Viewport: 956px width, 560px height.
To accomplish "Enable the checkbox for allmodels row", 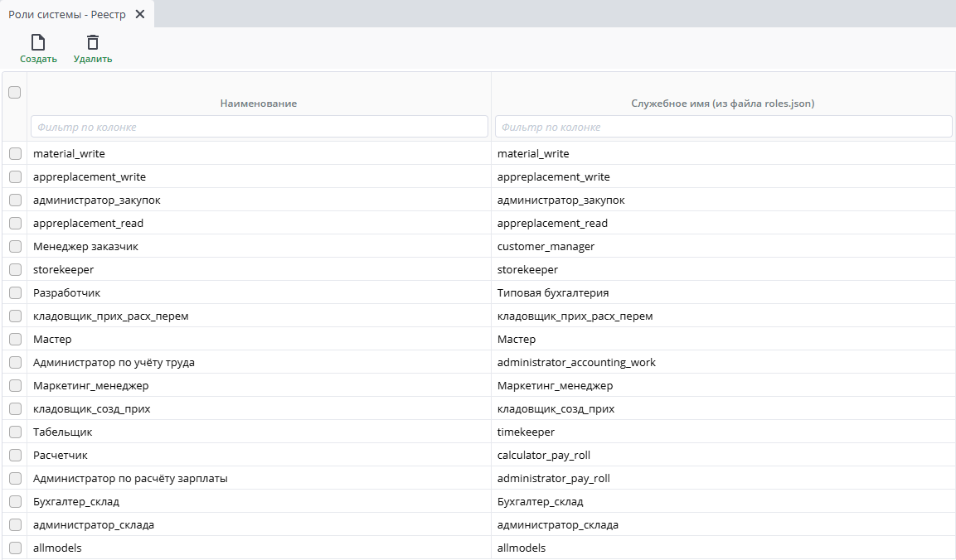I will tap(15, 548).
